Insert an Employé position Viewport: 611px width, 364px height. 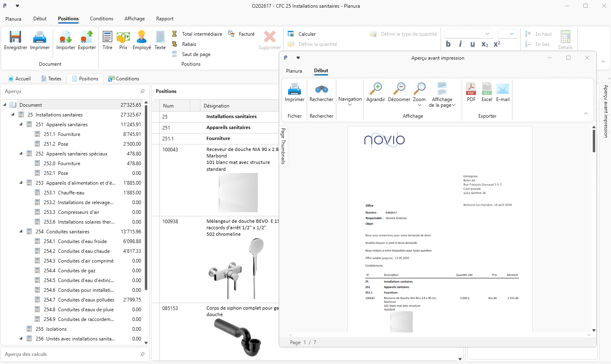142,40
